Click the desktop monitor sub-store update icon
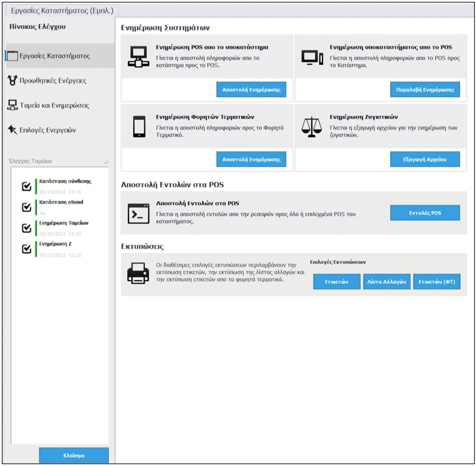The image size is (476, 466). coord(311,57)
